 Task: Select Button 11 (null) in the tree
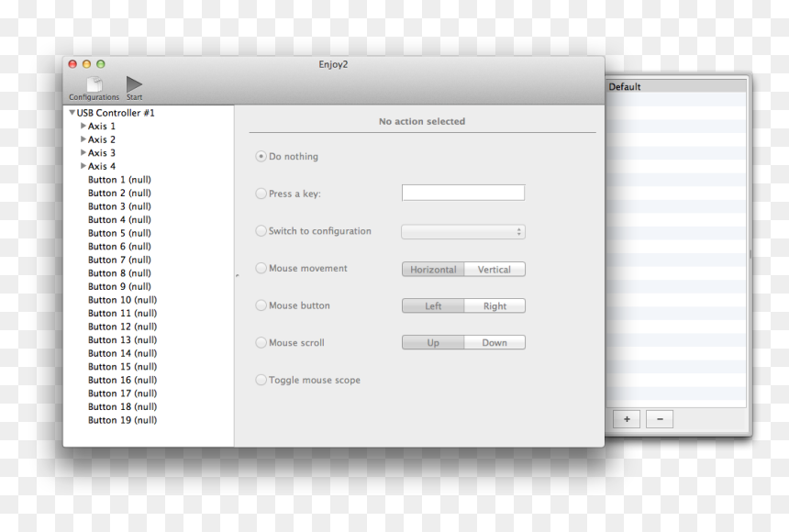(122, 313)
